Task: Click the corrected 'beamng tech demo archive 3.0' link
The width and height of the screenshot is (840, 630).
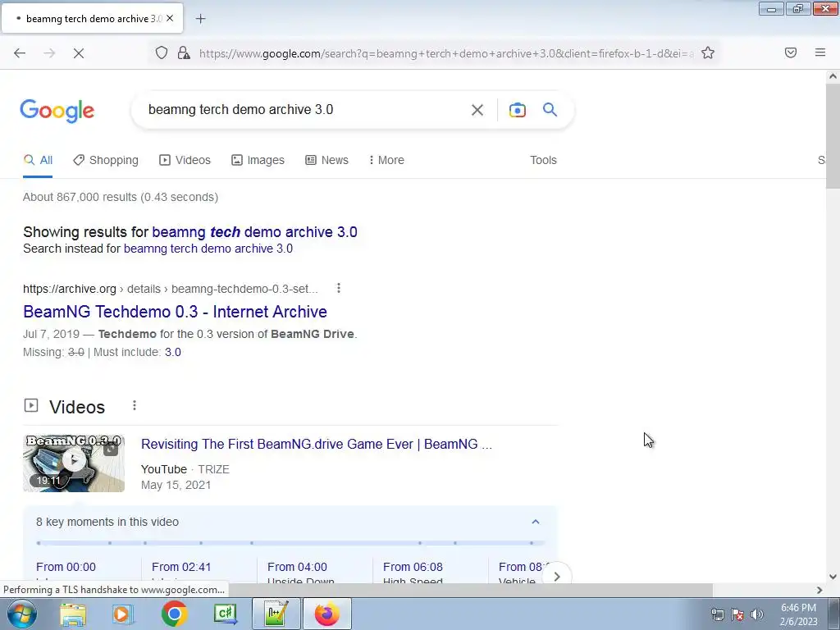Action: (x=254, y=232)
